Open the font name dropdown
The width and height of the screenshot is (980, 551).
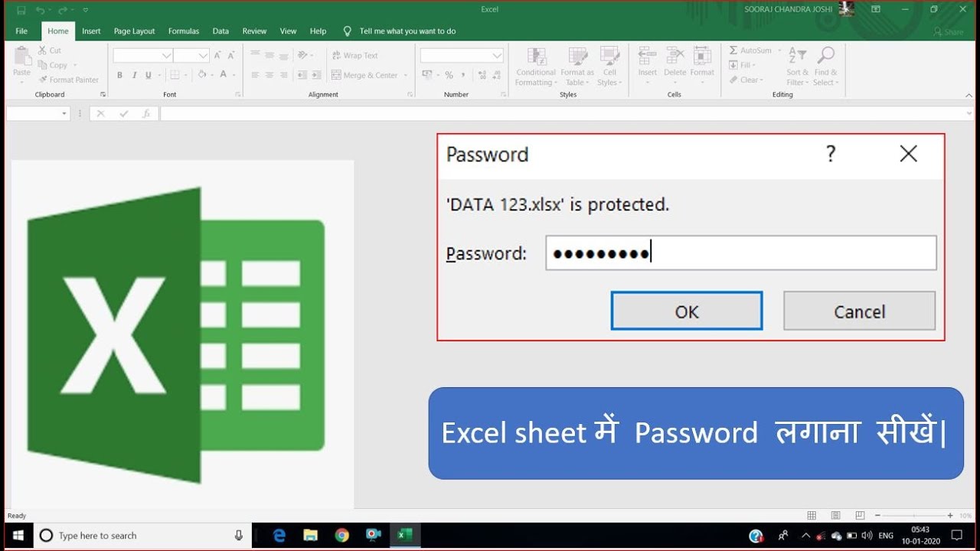point(166,56)
